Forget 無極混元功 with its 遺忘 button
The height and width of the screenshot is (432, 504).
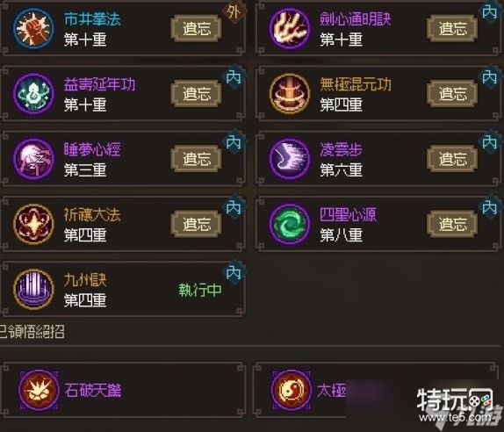[452, 94]
